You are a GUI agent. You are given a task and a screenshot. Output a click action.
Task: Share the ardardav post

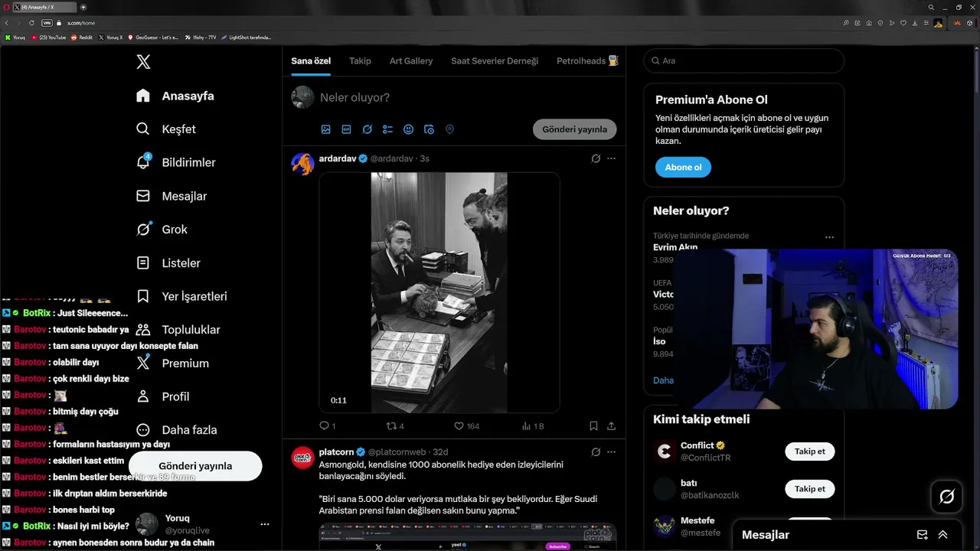tap(611, 425)
